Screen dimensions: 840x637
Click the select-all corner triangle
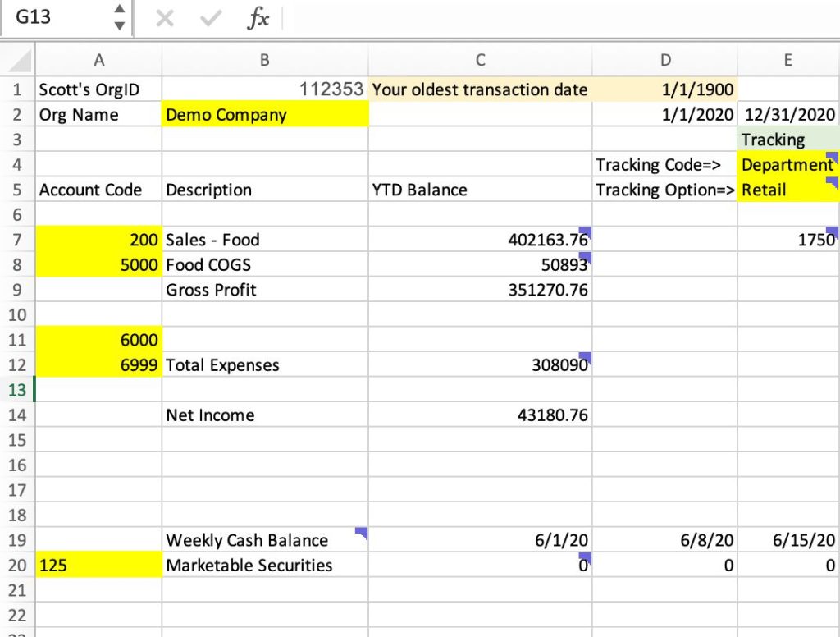18,59
